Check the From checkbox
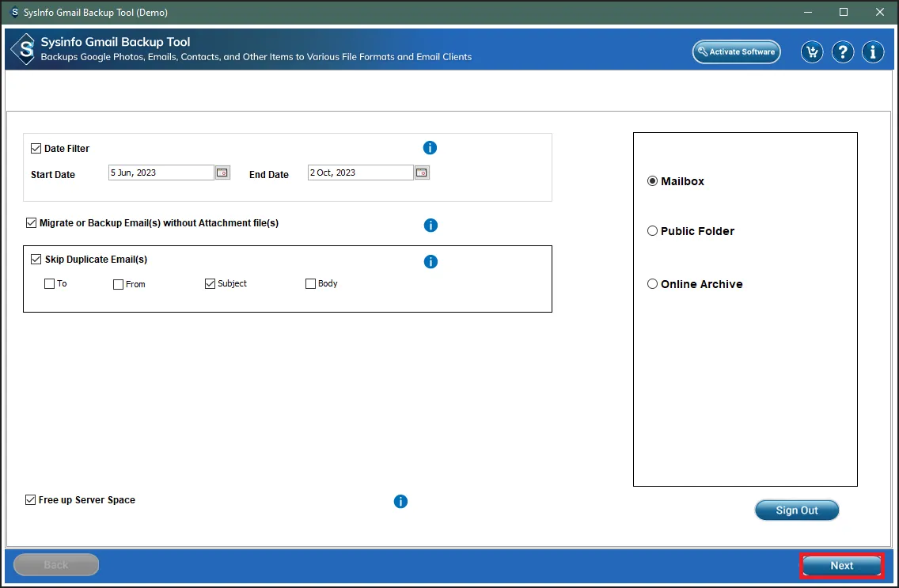The image size is (899, 588). (x=119, y=285)
